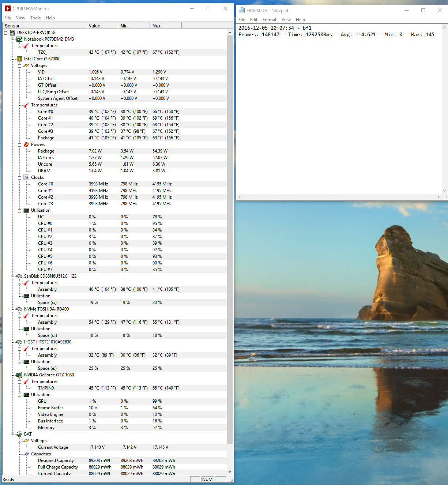Open the View menu in HWMonitor

(20, 18)
